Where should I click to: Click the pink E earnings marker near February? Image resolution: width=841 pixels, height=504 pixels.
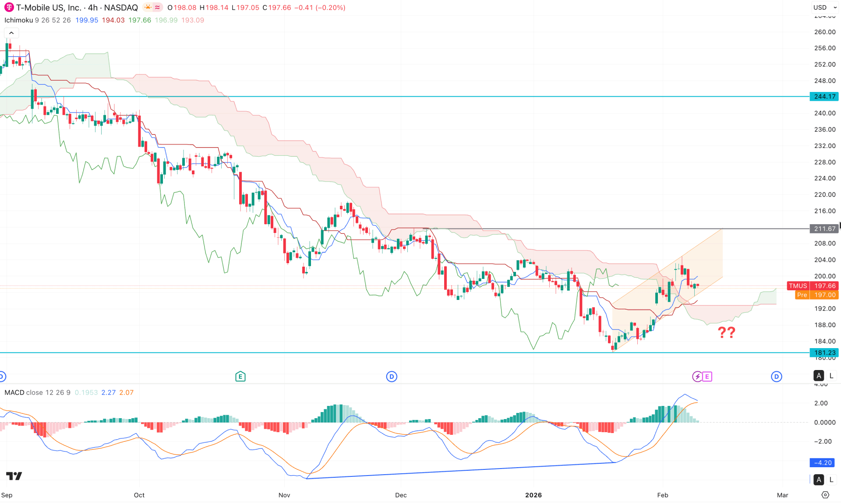pyautogui.click(x=706, y=376)
